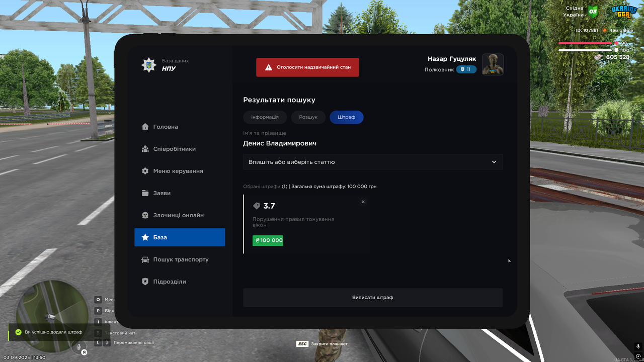The height and width of the screenshot is (362, 644).
Task: Open Злочинці онлайн section
Action: (180, 215)
